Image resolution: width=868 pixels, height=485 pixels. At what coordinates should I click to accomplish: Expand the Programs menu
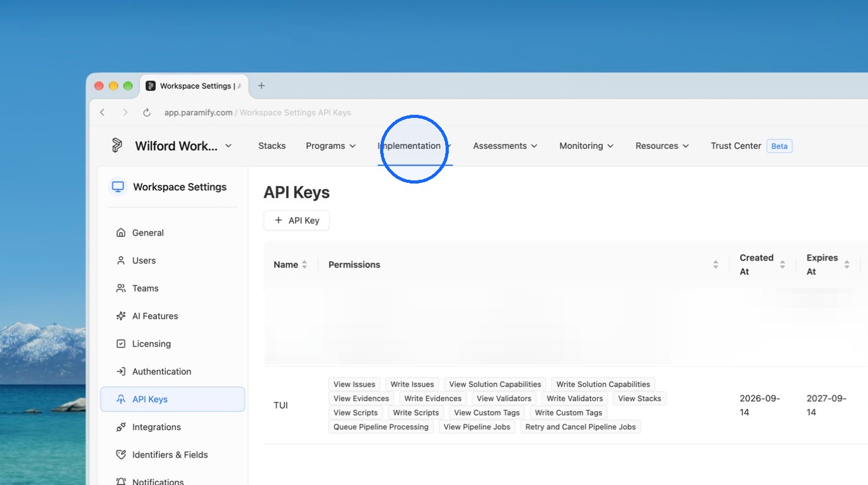331,146
